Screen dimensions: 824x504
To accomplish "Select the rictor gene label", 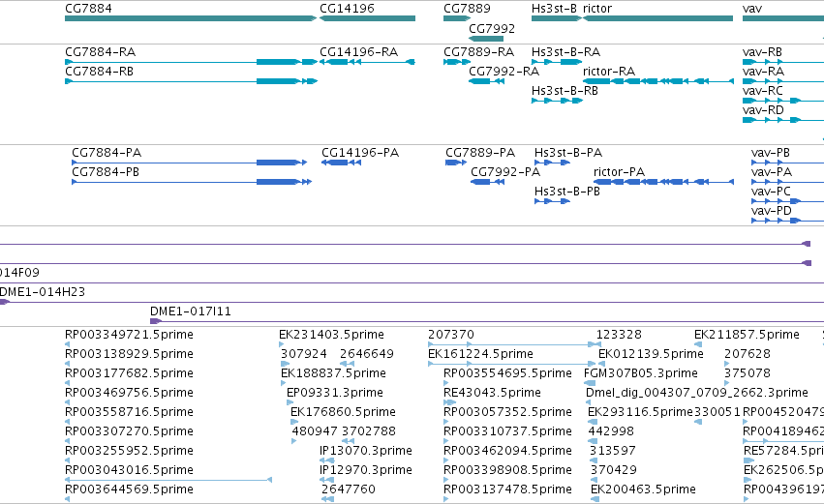I will point(597,9).
